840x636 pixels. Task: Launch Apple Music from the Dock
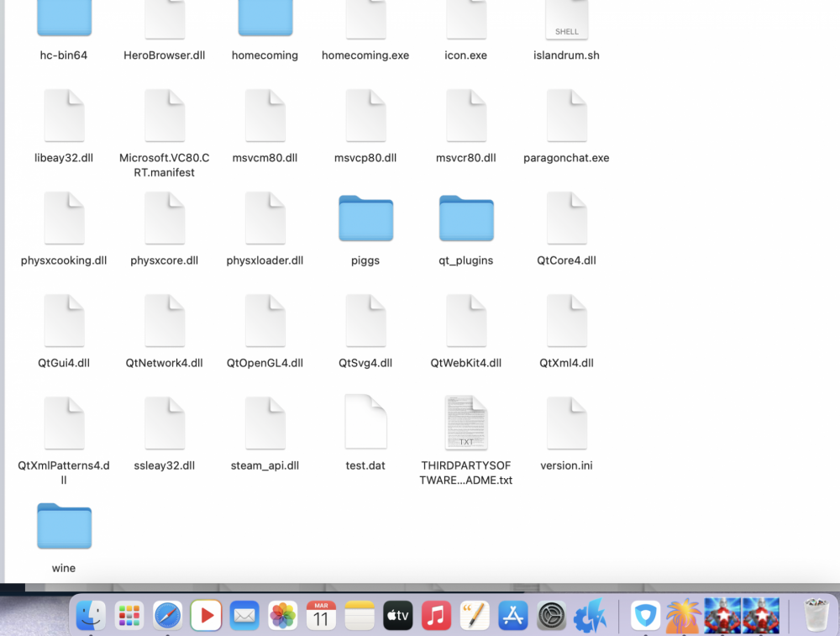click(436, 615)
